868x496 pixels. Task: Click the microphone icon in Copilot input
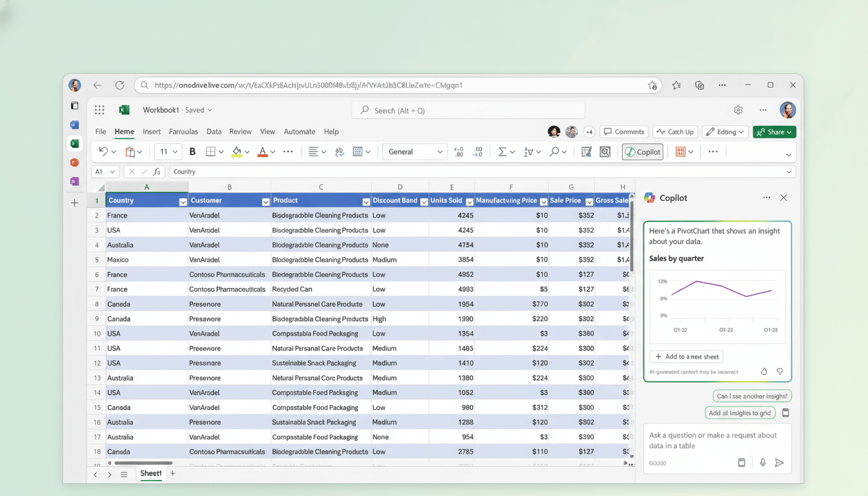point(761,462)
